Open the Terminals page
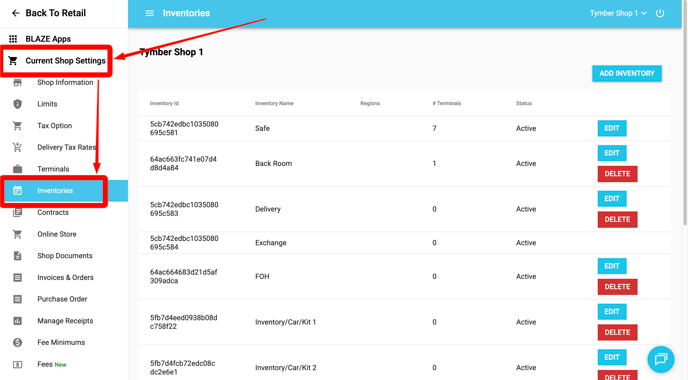Viewport: 688px width, 380px height. 53,169
